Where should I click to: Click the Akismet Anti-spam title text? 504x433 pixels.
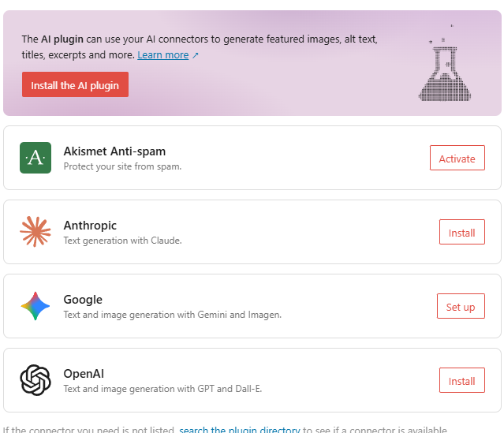click(114, 151)
